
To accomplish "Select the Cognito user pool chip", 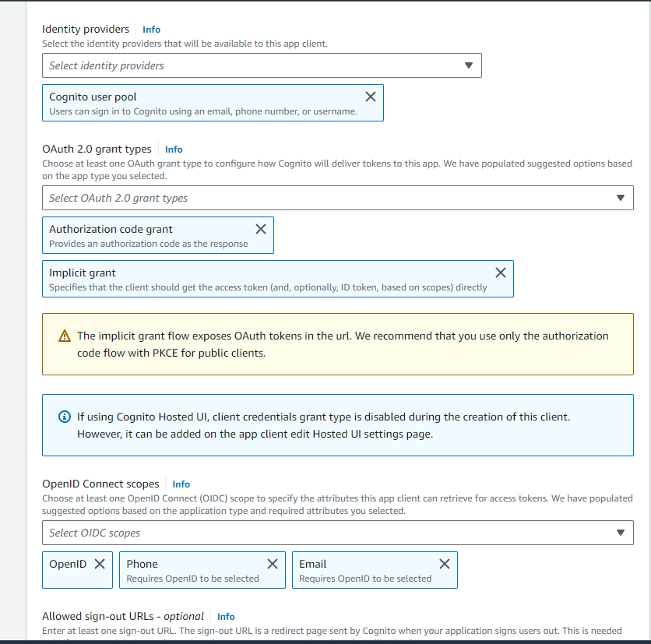I will [x=156, y=102].
